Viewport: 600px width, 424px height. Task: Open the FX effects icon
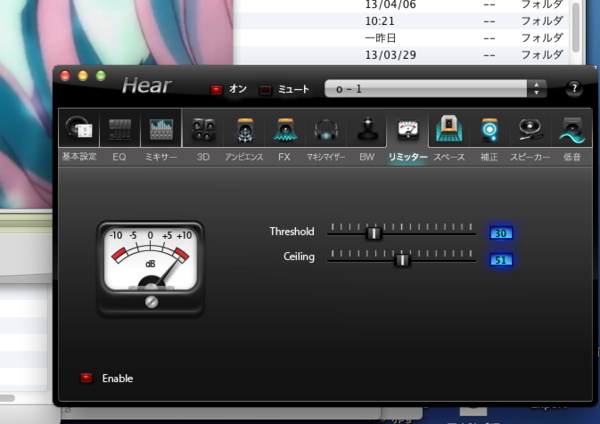coord(285,129)
